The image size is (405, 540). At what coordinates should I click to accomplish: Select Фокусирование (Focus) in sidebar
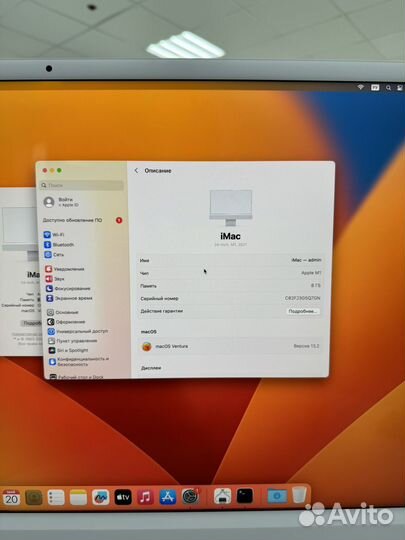[68, 288]
